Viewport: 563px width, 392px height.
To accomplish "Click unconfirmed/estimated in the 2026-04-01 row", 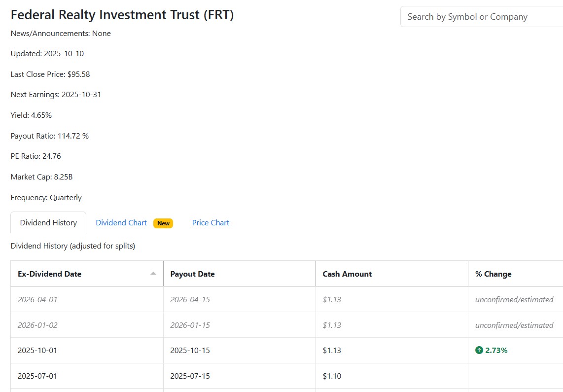I will 514,299.
